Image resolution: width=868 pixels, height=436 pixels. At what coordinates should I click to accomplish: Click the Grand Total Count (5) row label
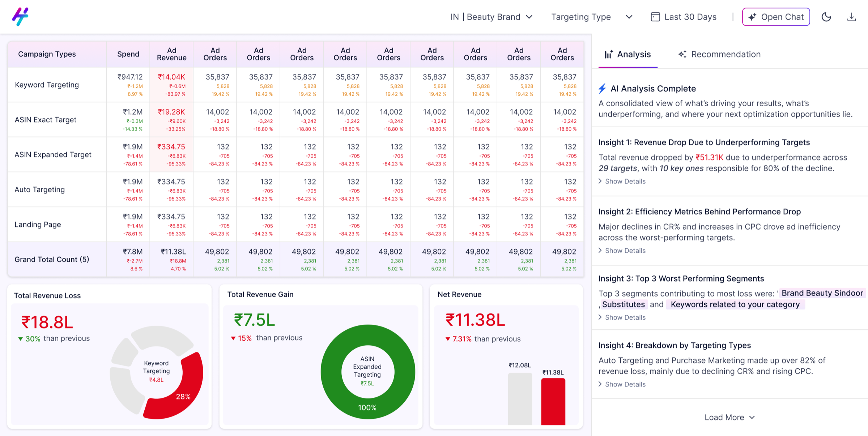[52, 260]
